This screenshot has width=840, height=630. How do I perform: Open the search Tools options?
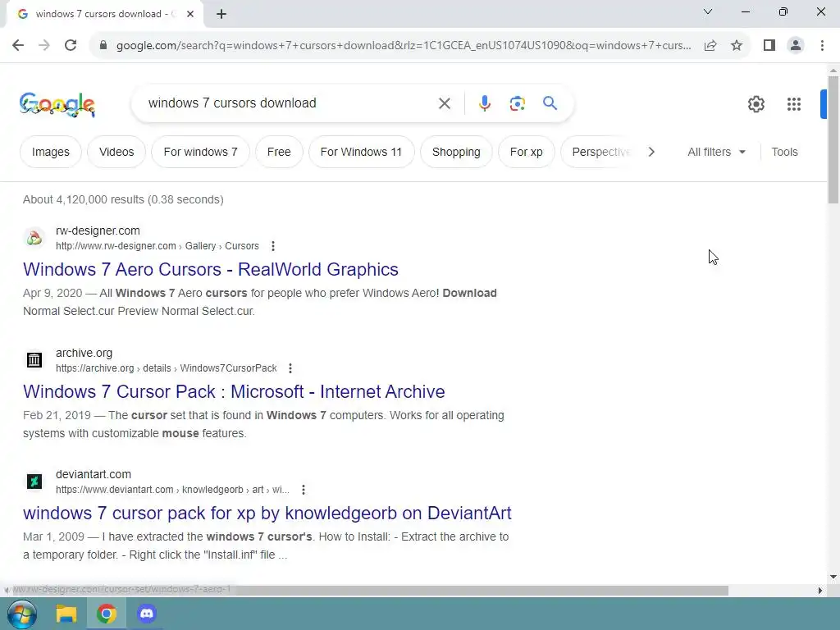click(784, 152)
